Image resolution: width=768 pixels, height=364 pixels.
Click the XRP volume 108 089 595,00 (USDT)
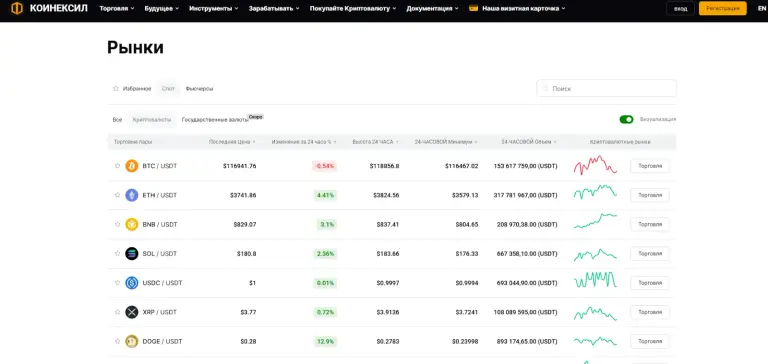[x=526, y=312]
